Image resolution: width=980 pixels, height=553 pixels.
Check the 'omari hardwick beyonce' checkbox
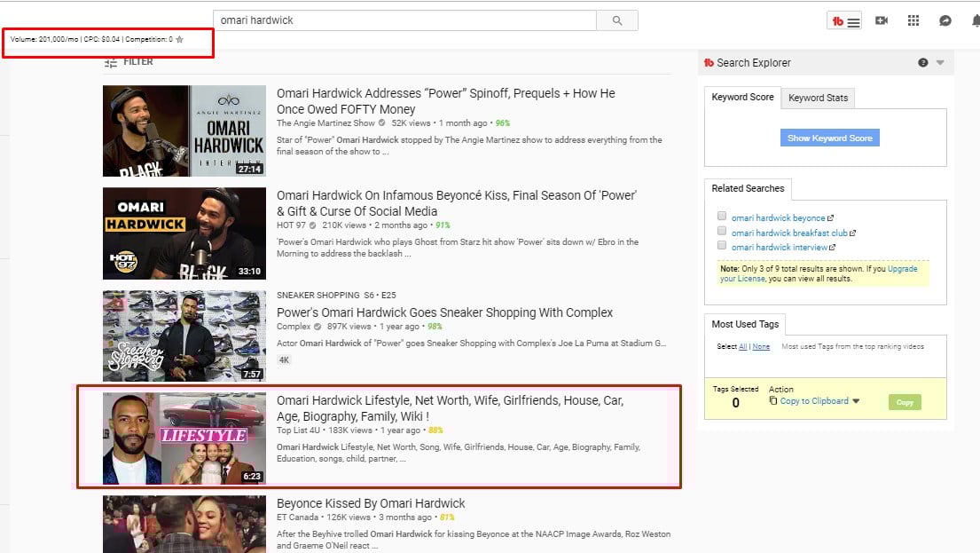[722, 217]
